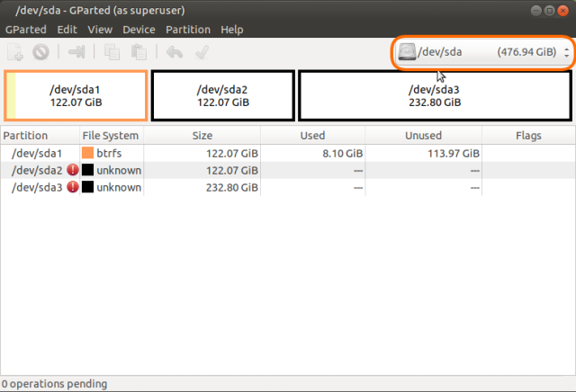Click the Apply all operations checkmark icon
Viewport: 576px width, 392px height.
pyautogui.click(x=202, y=53)
